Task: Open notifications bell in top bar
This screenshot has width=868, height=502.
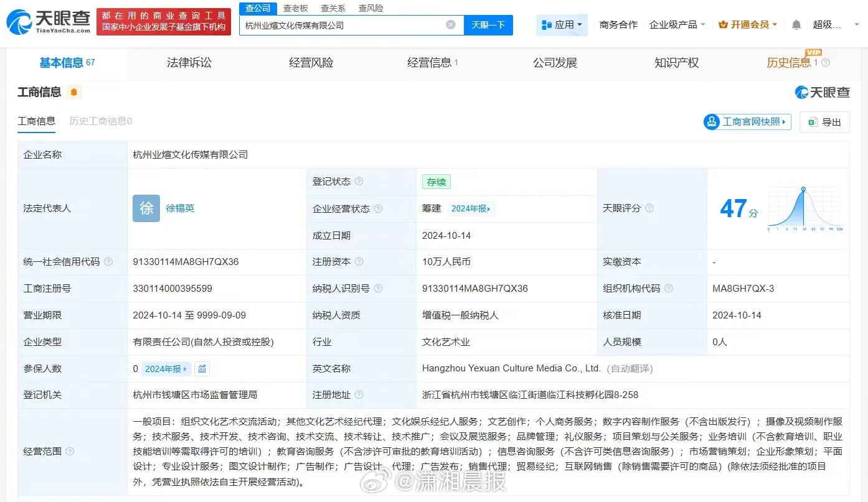Action: [796, 25]
